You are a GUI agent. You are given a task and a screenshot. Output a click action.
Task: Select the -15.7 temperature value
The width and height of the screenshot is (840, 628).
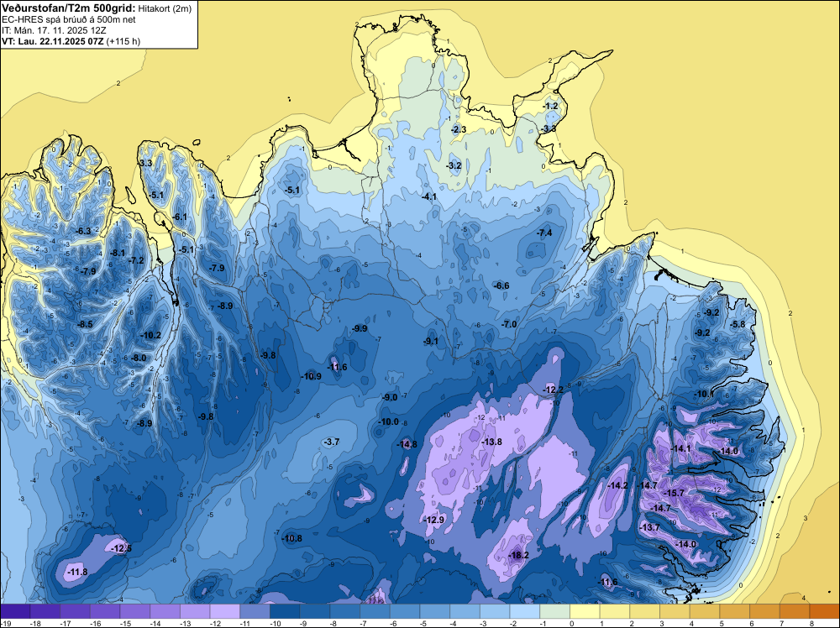pyautogui.click(x=674, y=493)
